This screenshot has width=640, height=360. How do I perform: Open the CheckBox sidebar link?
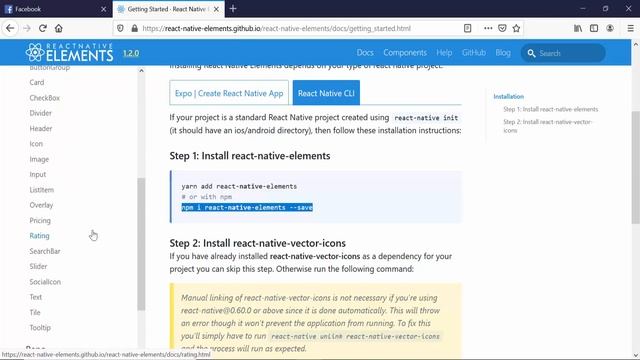[44, 98]
